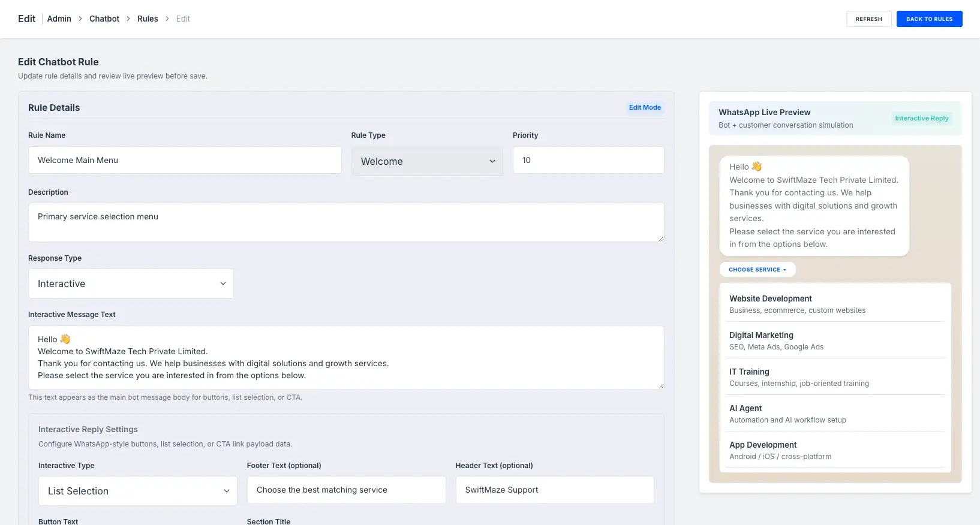Click 'Automation and AI workflow setup' description
Viewport: 980px width, 525px height.
787,420
